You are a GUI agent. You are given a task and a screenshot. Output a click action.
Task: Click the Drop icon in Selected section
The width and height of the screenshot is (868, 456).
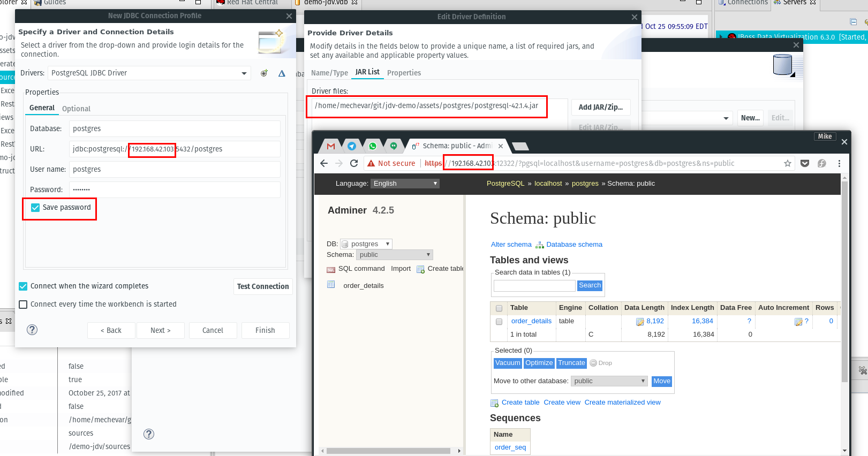(x=593, y=363)
